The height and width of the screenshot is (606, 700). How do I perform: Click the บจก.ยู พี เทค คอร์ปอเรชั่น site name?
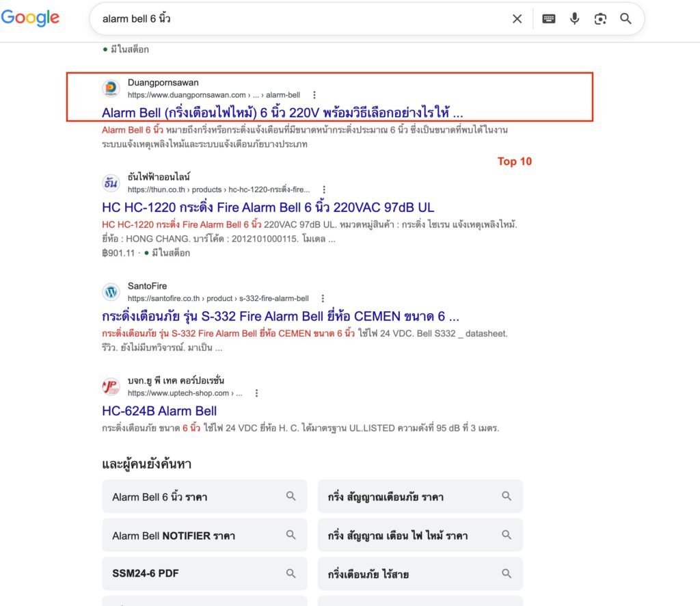click(x=176, y=380)
